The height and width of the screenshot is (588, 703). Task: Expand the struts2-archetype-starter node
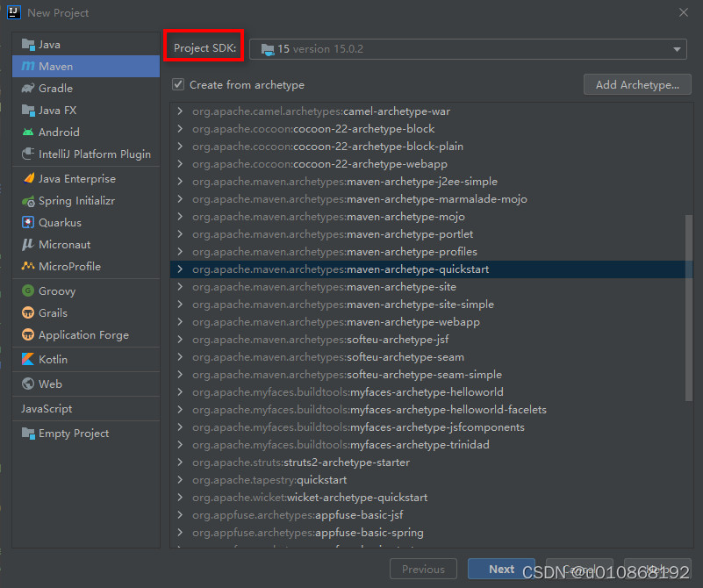tap(180, 463)
